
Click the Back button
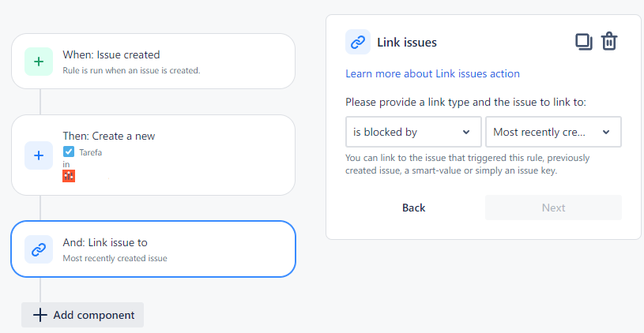[413, 208]
